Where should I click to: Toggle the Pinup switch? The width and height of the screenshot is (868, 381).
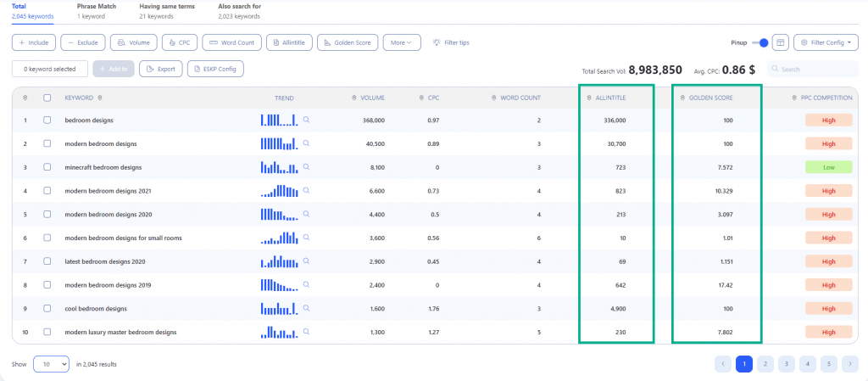click(761, 42)
